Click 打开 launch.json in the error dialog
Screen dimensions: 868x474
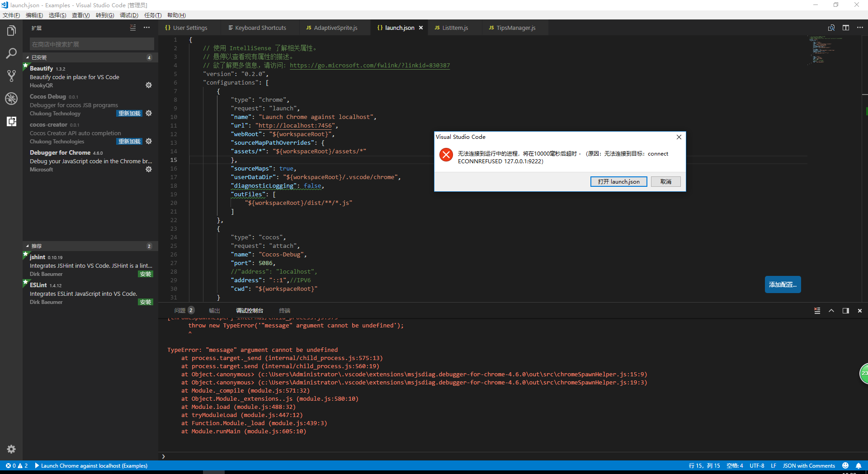(x=618, y=181)
